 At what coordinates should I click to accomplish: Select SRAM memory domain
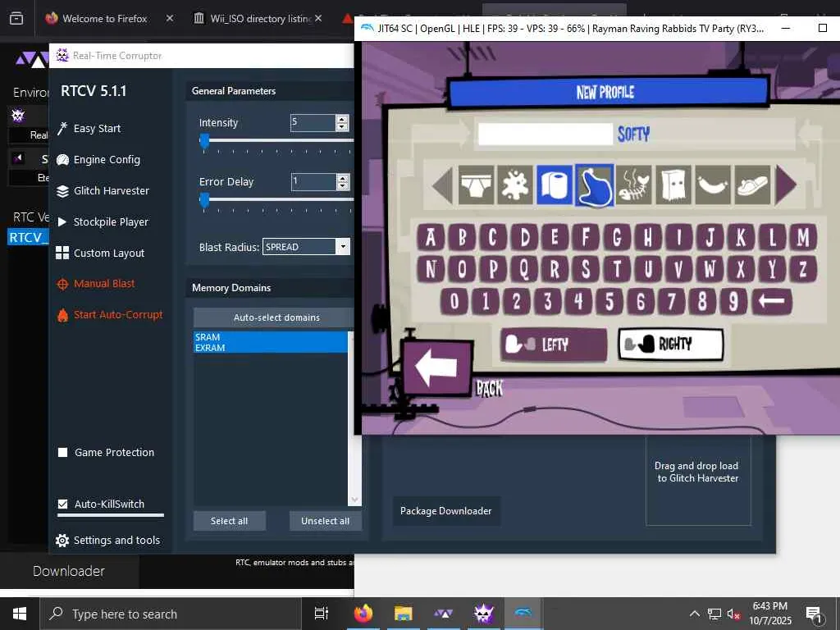(x=271, y=337)
